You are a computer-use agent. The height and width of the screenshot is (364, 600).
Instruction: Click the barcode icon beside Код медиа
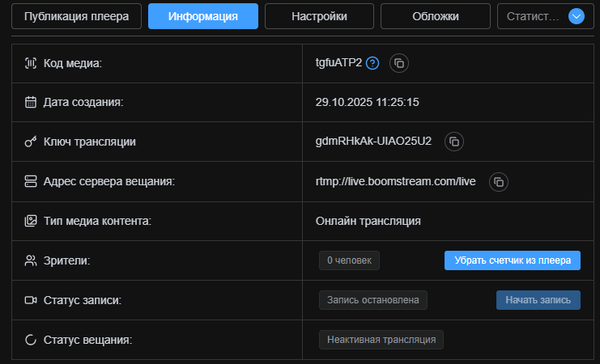pos(31,63)
